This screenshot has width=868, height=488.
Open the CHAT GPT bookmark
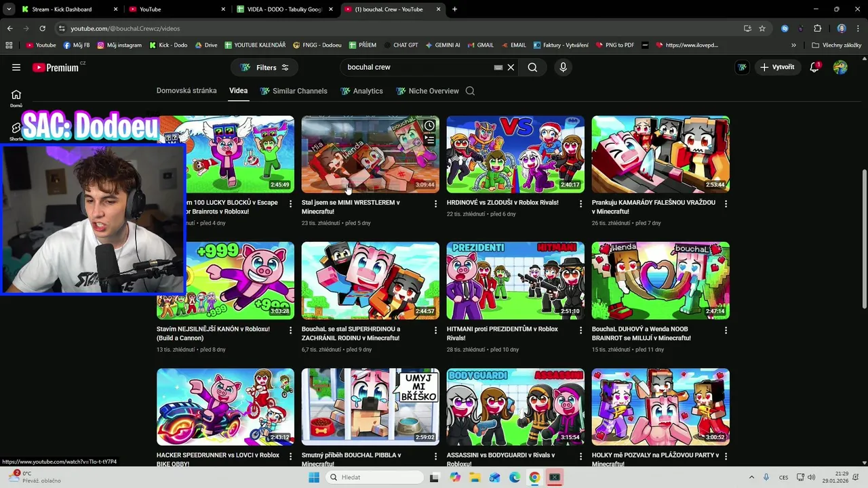point(400,45)
